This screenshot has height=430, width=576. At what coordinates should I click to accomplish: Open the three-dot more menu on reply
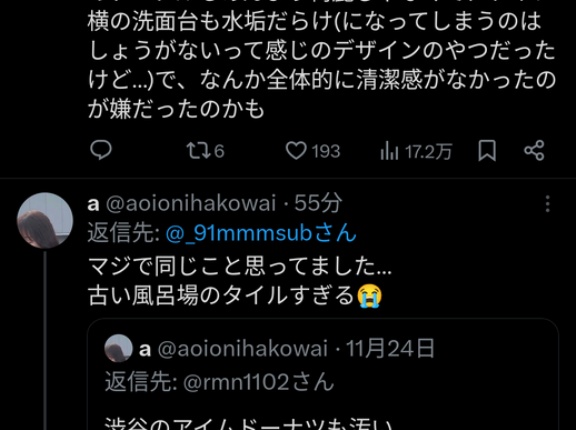[x=548, y=204]
